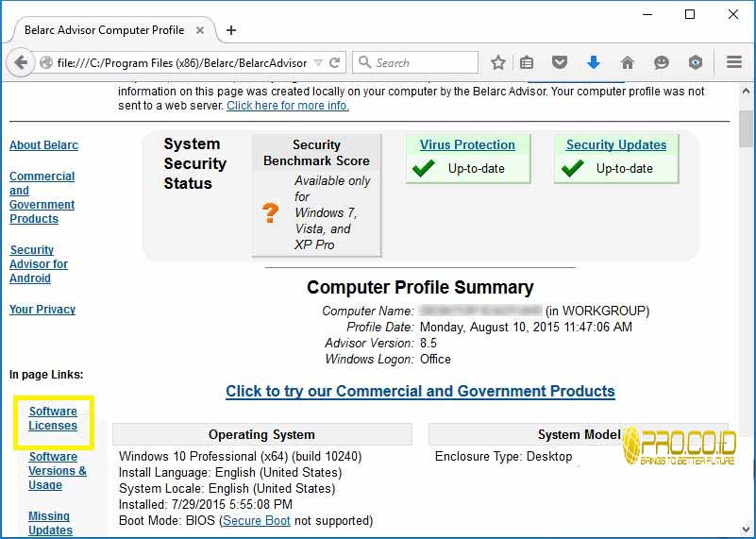
Task: Click the globe site identity icon
Action: tap(46, 62)
